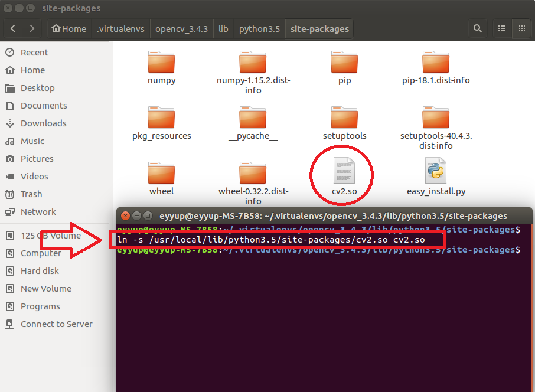Screen dimensions: 535x392
Task: Navigate to python3.5 via breadcrumb
Action: point(259,28)
